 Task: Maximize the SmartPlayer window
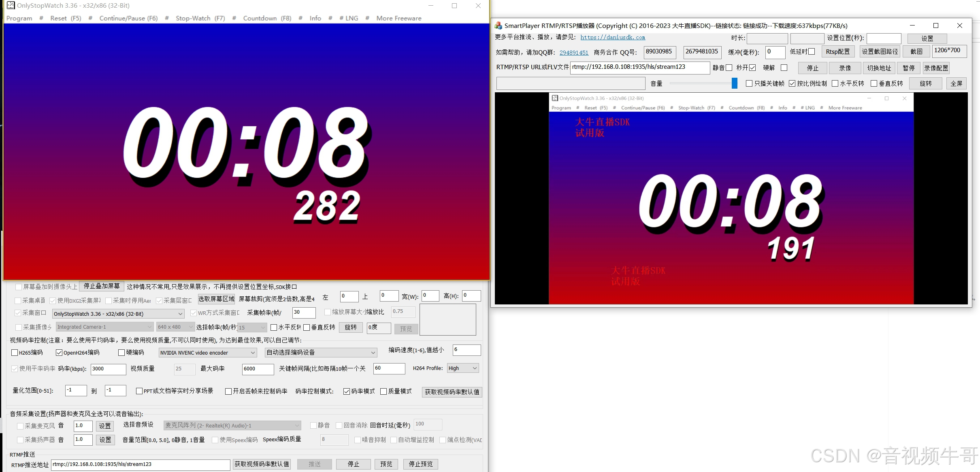coord(935,26)
